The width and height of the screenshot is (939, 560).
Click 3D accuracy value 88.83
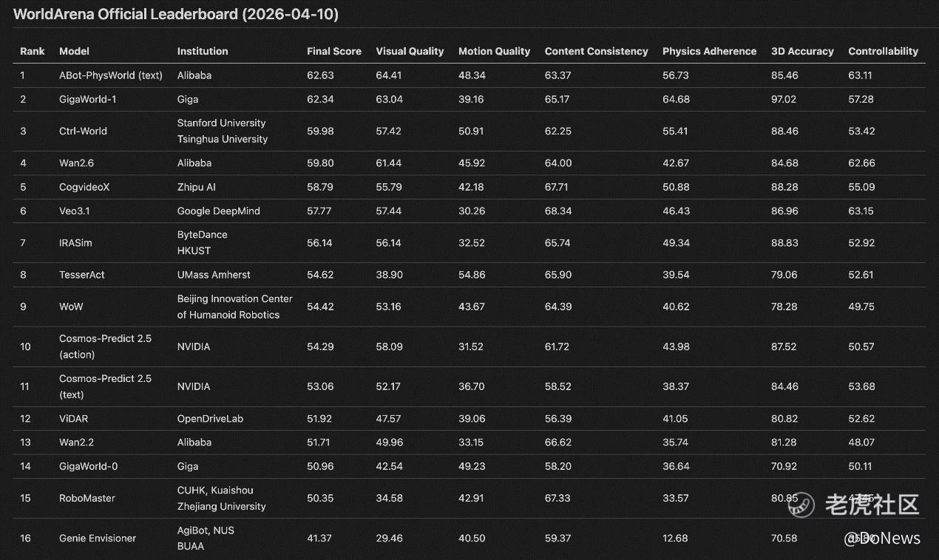785,242
